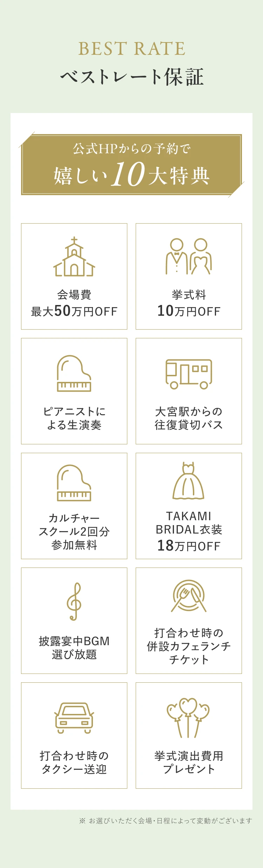263x868 pixels.
Task: Click the piano icon above カルチャースクール
Action: (74, 483)
